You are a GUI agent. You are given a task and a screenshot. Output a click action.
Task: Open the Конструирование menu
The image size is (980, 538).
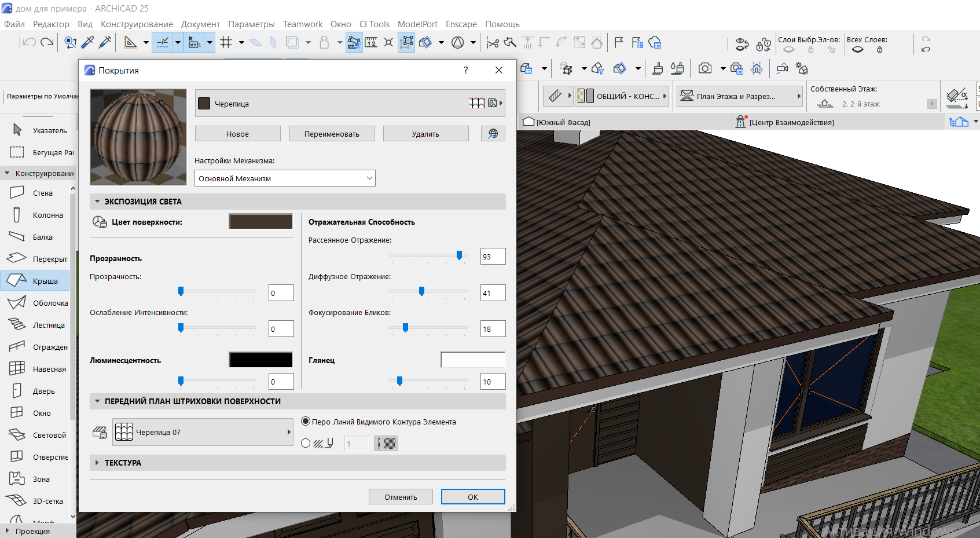137,24
